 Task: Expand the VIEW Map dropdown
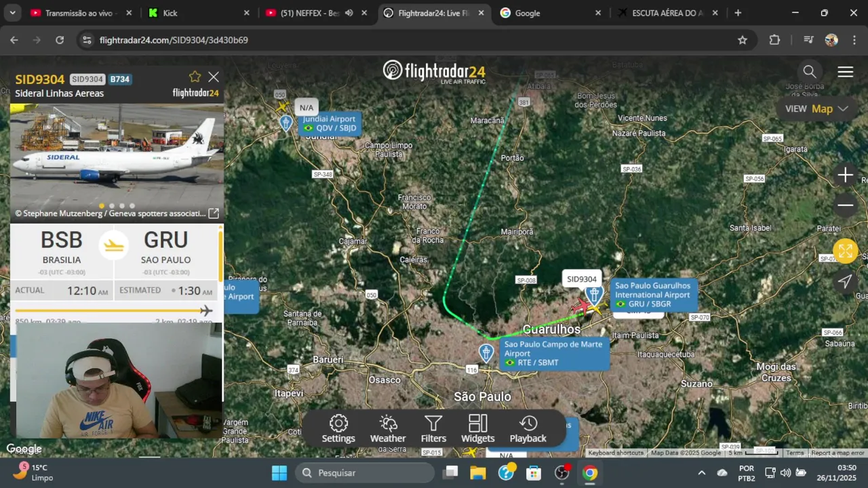point(816,109)
